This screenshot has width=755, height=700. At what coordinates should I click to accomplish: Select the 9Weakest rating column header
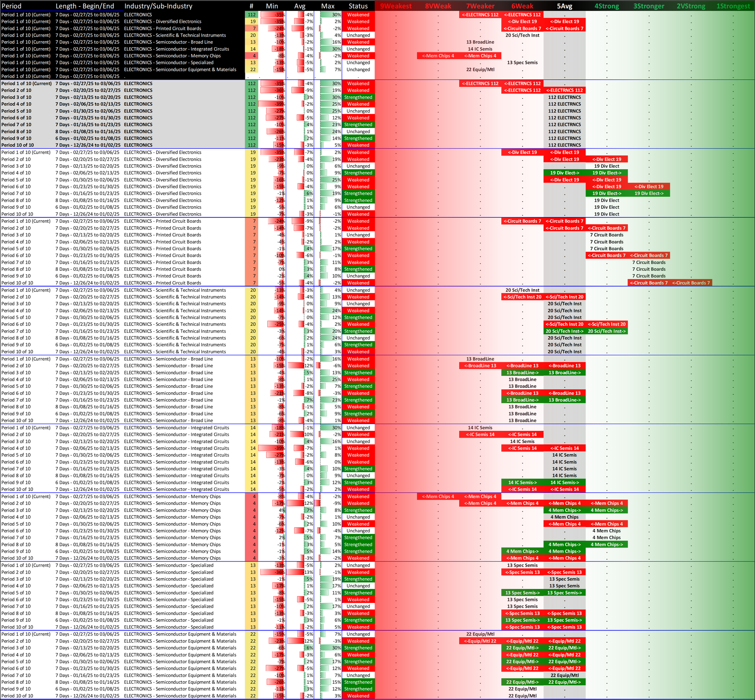pyautogui.click(x=396, y=6)
